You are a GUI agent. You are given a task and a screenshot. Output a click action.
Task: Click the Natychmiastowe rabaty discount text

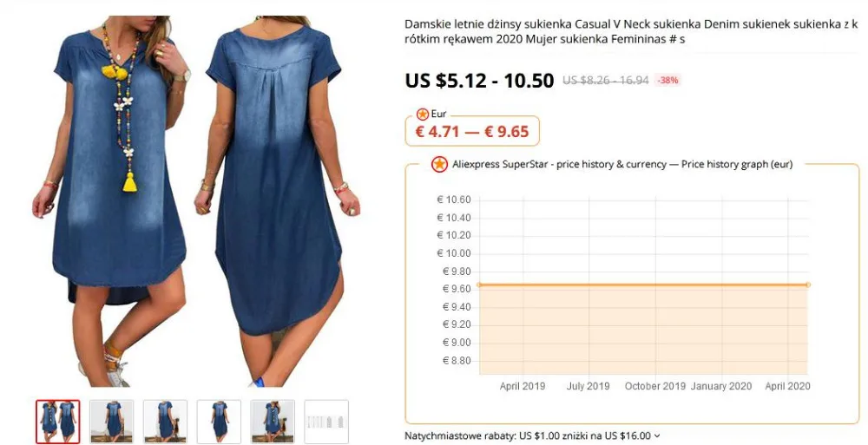pos(528,436)
